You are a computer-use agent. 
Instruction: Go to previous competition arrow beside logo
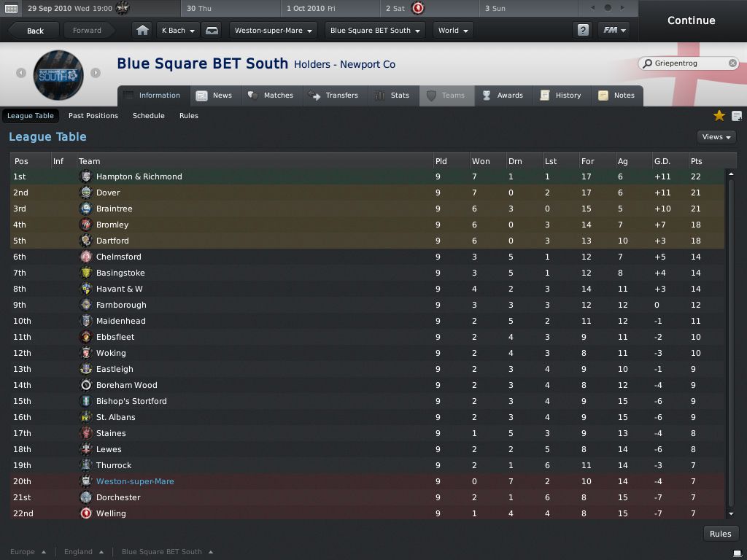coord(21,73)
